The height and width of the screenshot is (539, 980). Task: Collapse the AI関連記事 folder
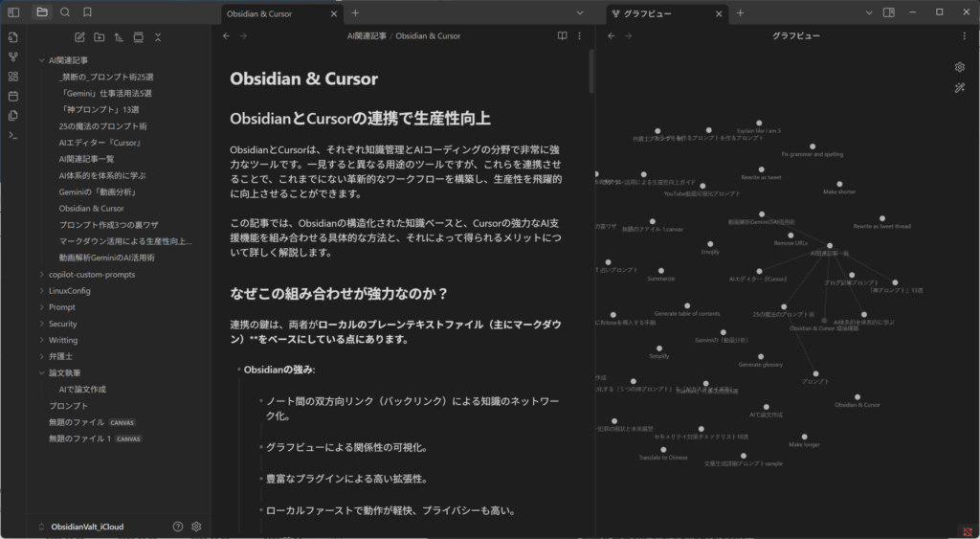click(x=41, y=60)
